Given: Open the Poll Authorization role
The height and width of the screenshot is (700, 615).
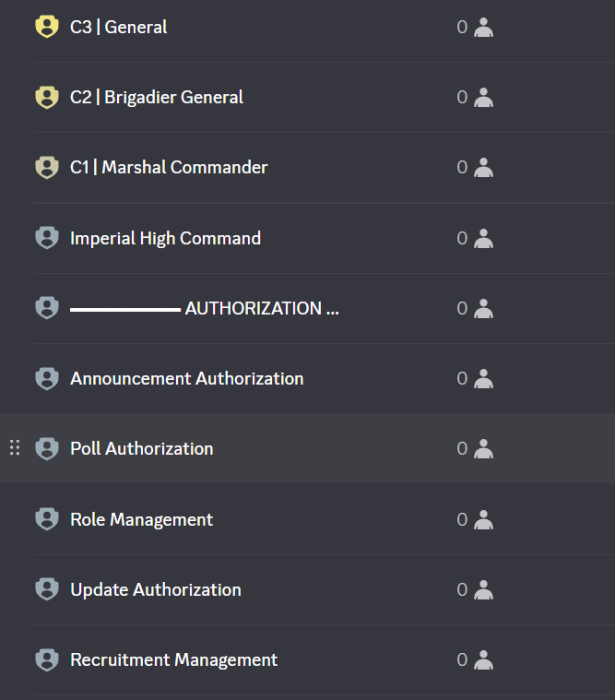Looking at the screenshot, I should (142, 448).
